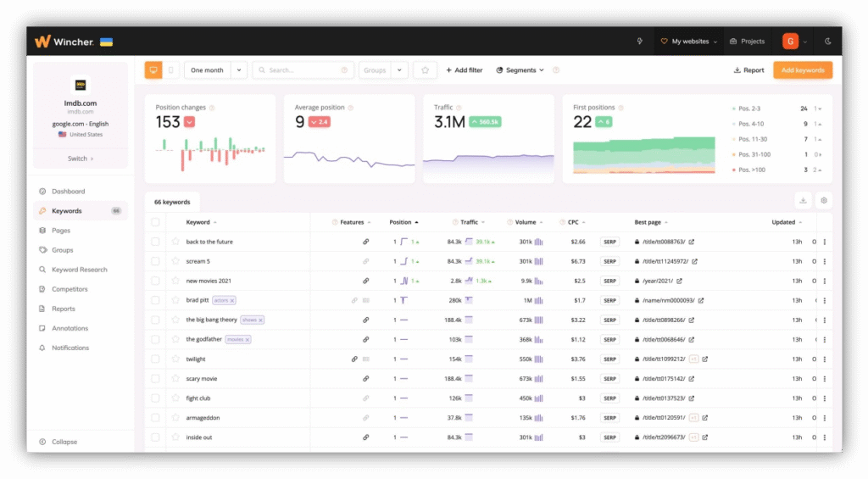Click the First positions area chart
The width and height of the screenshot is (868, 479).
point(644,156)
